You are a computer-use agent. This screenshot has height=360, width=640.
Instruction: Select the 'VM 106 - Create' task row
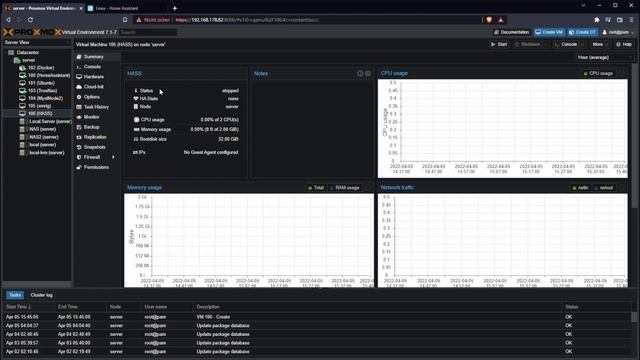(317, 317)
